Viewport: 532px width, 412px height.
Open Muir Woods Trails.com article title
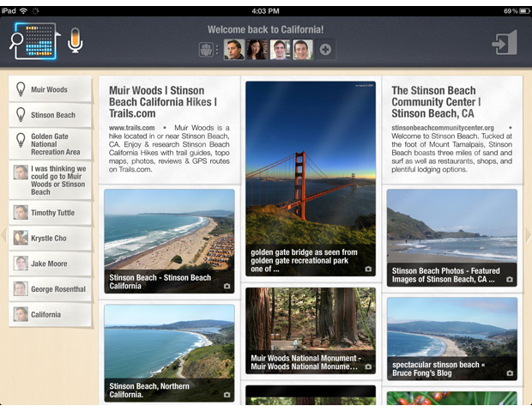click(163, 102)
